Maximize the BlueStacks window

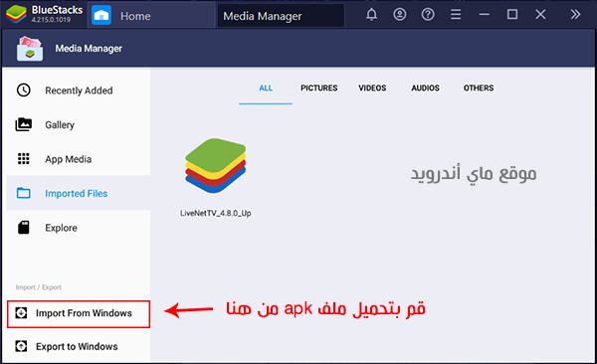pyautogui.click(x=512, y=15)
